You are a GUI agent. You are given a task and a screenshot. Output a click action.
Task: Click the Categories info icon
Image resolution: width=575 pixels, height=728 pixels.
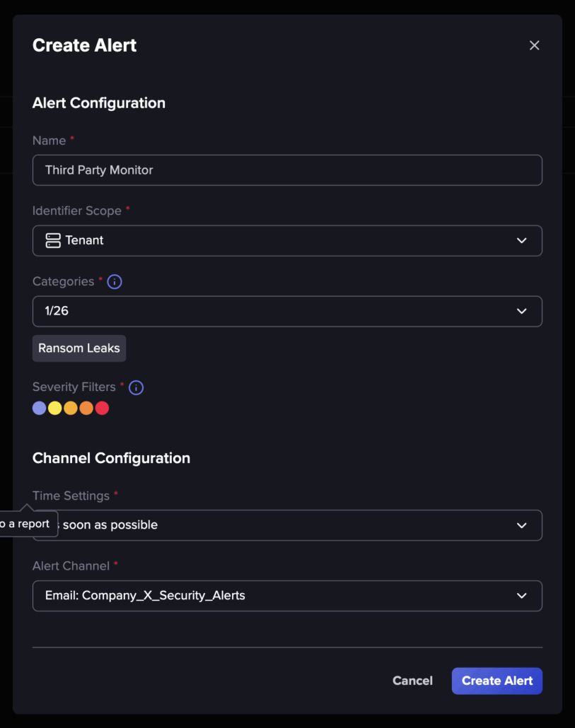(115, 281)
